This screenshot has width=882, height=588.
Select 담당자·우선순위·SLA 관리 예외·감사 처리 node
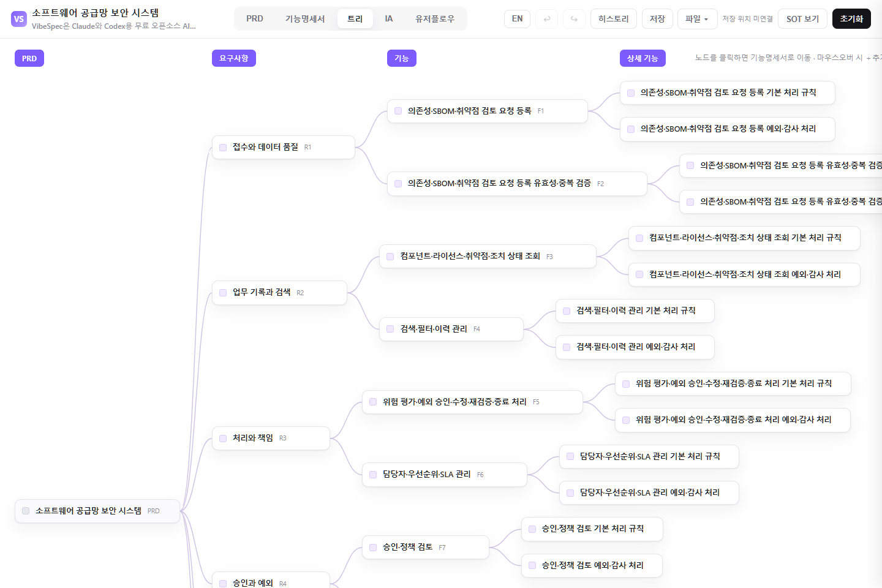pos(649,492)
